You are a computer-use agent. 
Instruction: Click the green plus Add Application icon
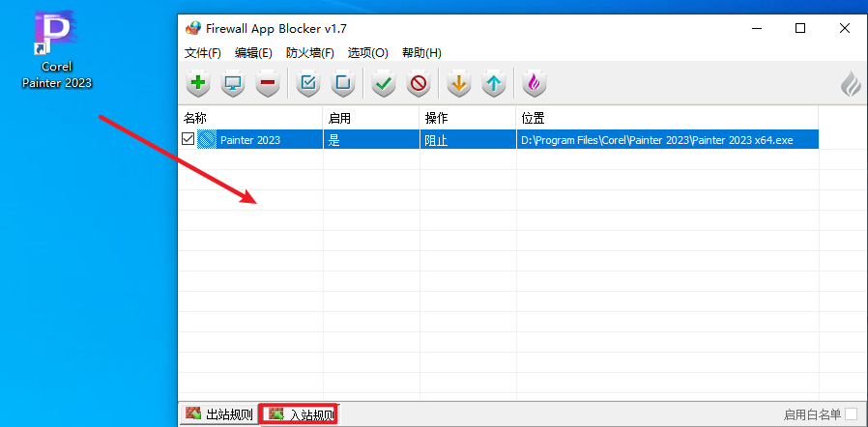[197, 83]
